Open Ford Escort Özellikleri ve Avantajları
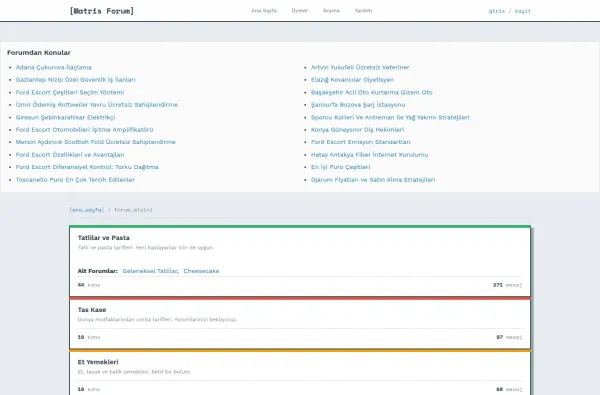 (70, 155)
